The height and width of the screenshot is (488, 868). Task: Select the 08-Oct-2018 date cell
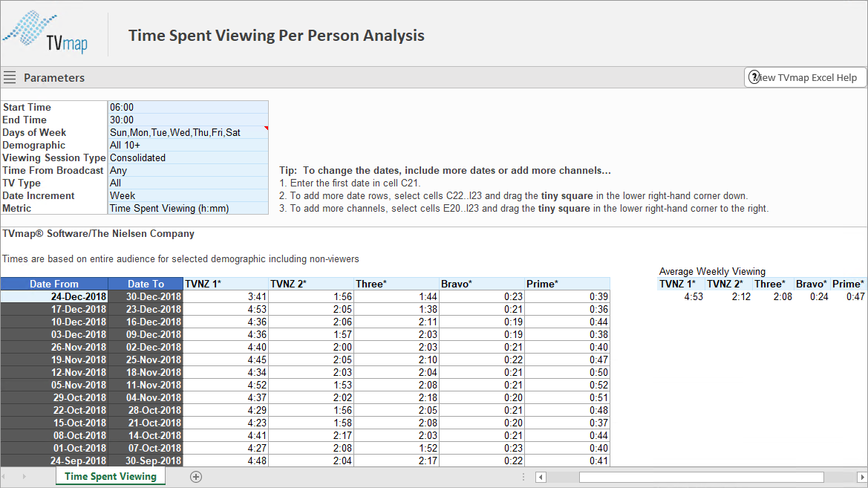54,435
